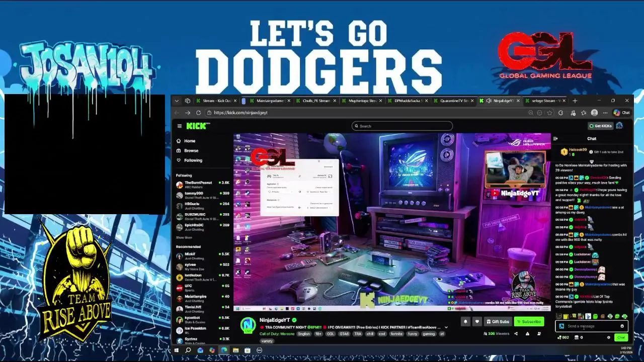
Task: Click the green Subscribe button
Action: pyautogui.click(x=529, y=322)
